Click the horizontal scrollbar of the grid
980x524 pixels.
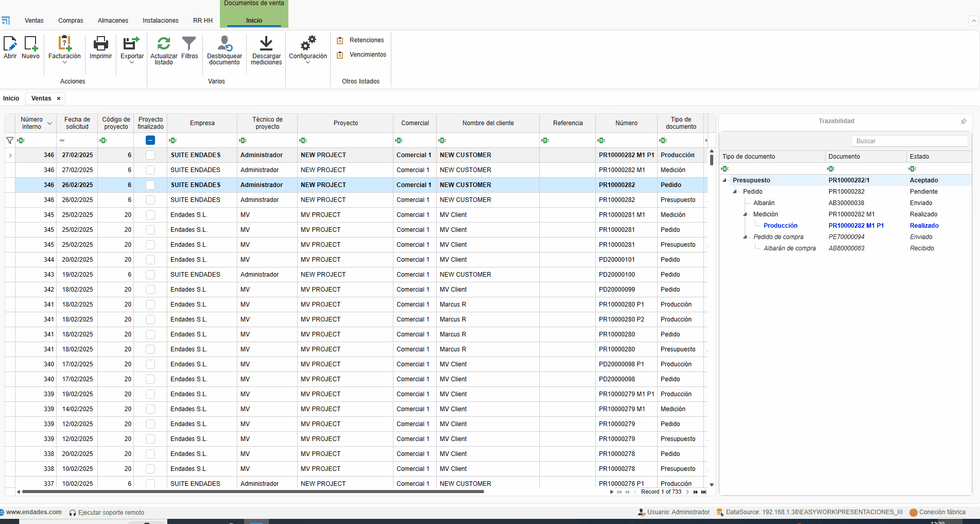coord(253,492)
